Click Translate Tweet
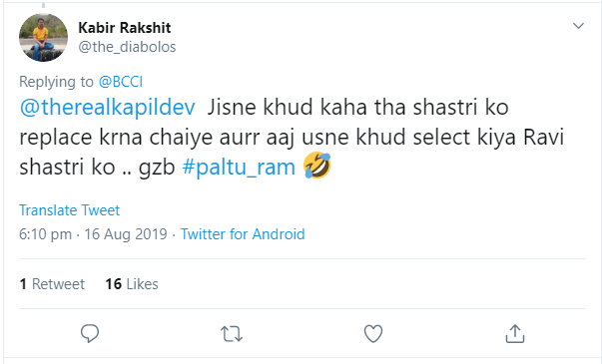This screenshot has height=364, width=602. 70,210
